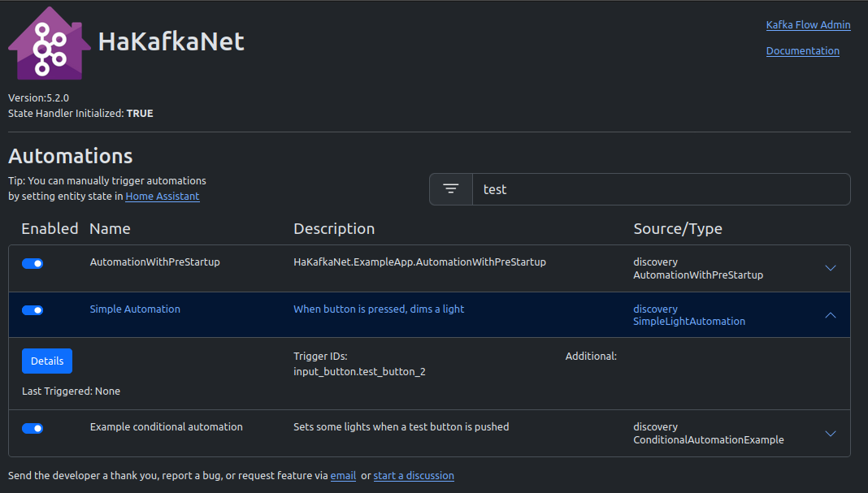Disable the AutomationWithPreStartup toggle
Viewport: 868px width, 493px height.
33,263
